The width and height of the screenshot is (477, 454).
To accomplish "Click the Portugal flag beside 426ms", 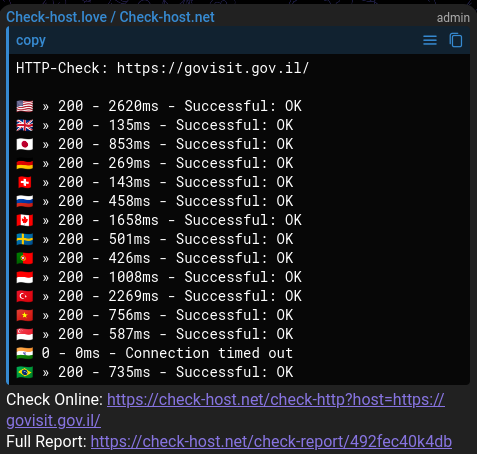I will [x=25, y=258].
